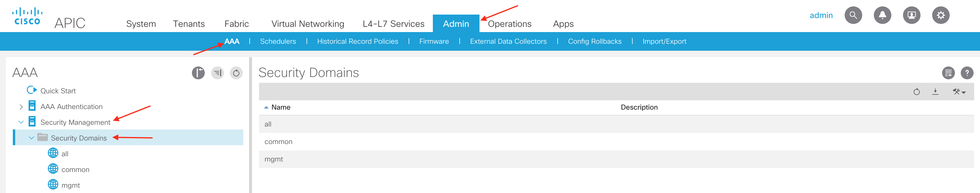Refresh the AAA navigation tree
This screenshot has width=980, height=193.
point(236,73)
